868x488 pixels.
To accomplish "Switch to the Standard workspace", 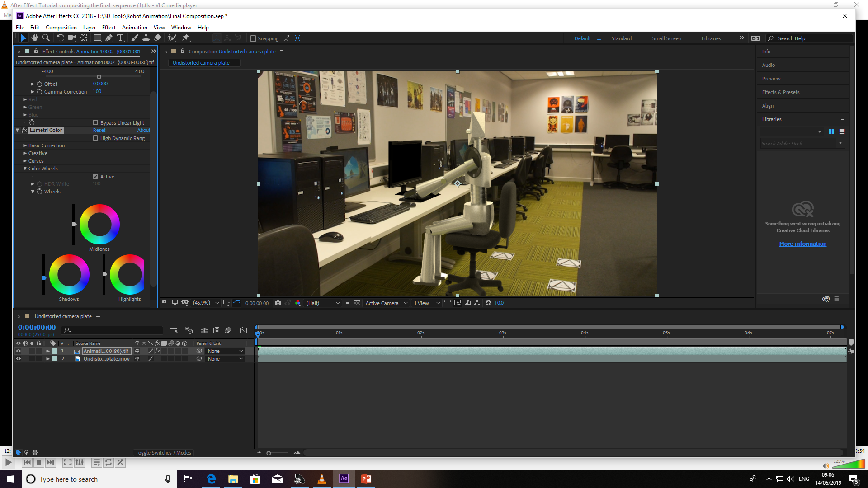I will [x=622, y=38].
